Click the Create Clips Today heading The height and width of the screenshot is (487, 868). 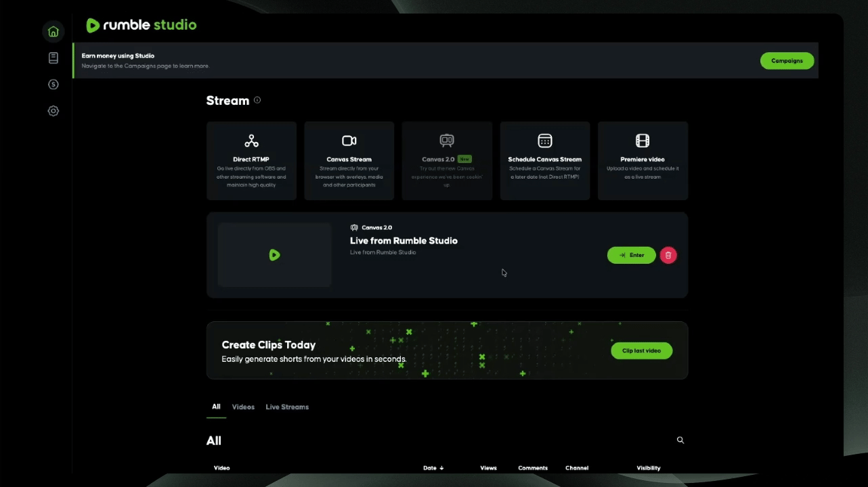tap(269, 345)
